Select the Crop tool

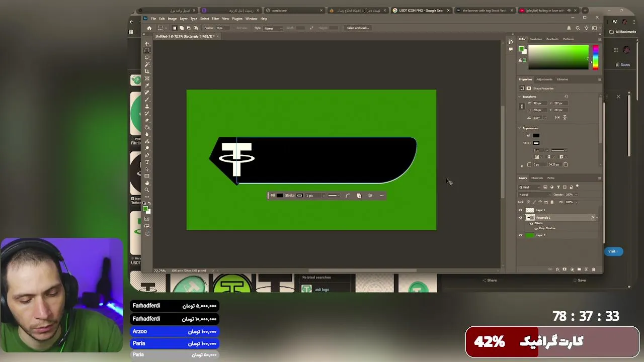(x=147, y=70)
